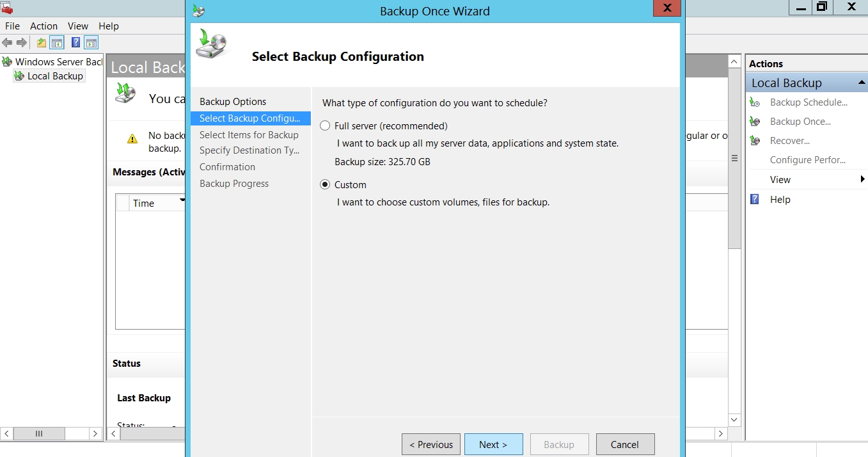Image resolution: width=868 pixels, height=457 pixels.
Task: Click the Back arrow in the toolbar
Action: (x=7, y=43)
